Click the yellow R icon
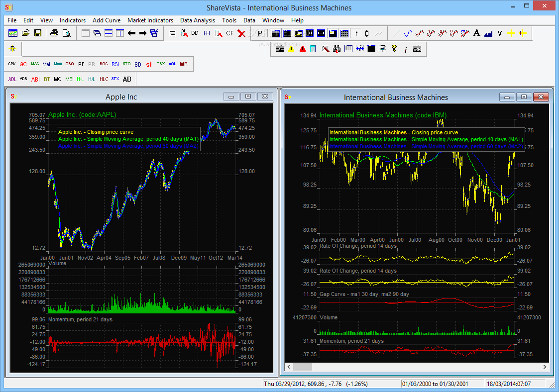 (13, 49)
